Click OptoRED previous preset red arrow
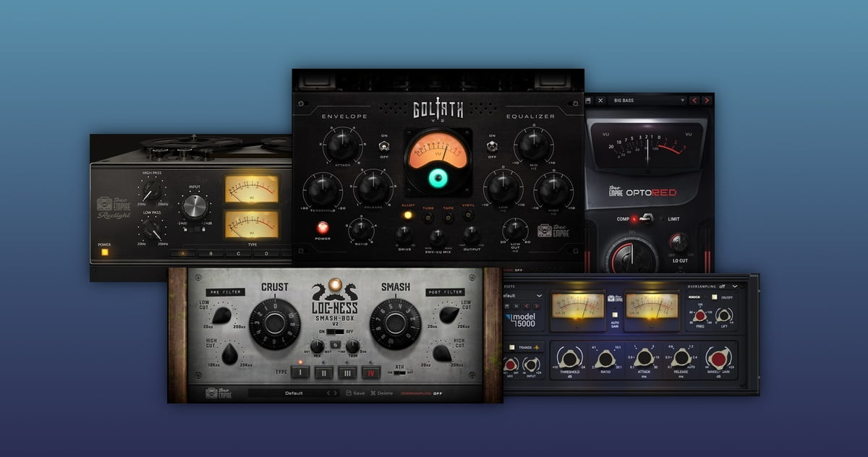This screenshot has width=868, height=457. click(x=694, y=100)
